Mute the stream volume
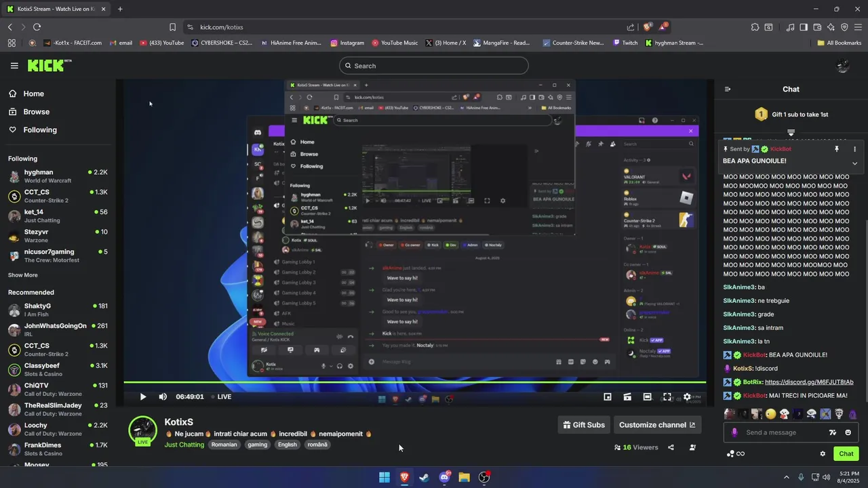 click(163, 396)
